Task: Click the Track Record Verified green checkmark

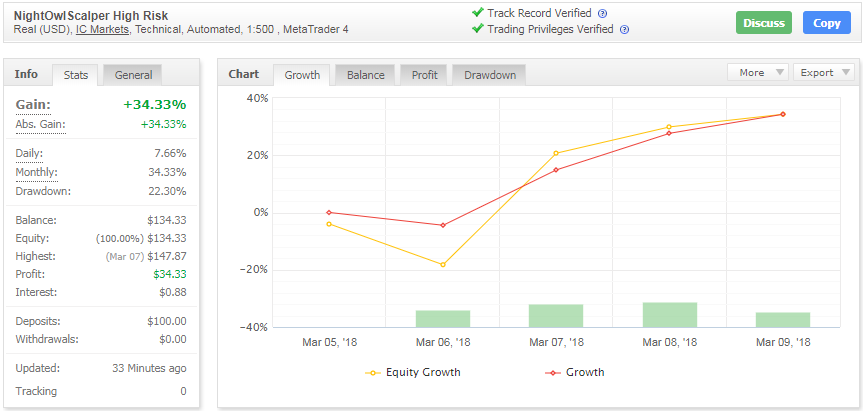Action: point(478,12)
